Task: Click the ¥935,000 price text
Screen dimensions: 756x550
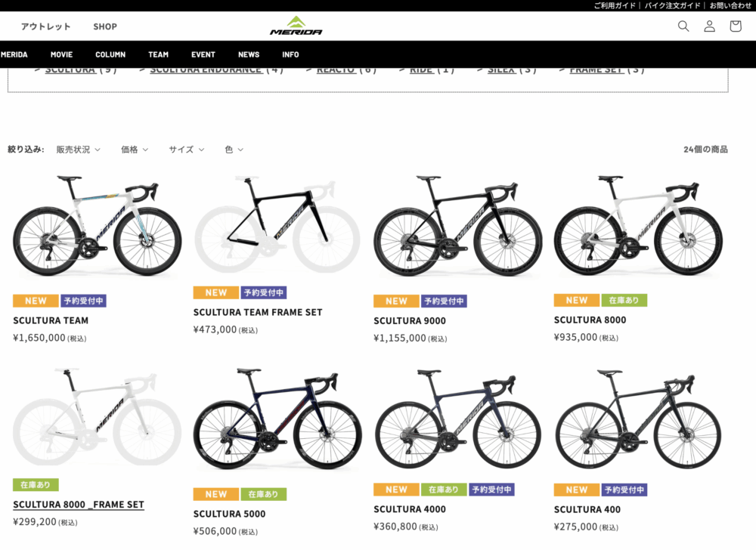Action: (x=575, y=337)
